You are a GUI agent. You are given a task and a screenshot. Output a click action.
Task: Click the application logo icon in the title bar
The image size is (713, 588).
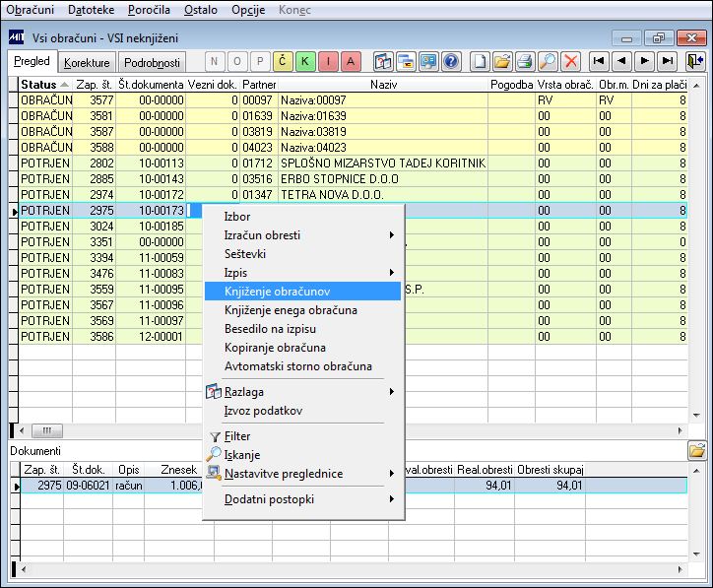click(x=17, y=37)
